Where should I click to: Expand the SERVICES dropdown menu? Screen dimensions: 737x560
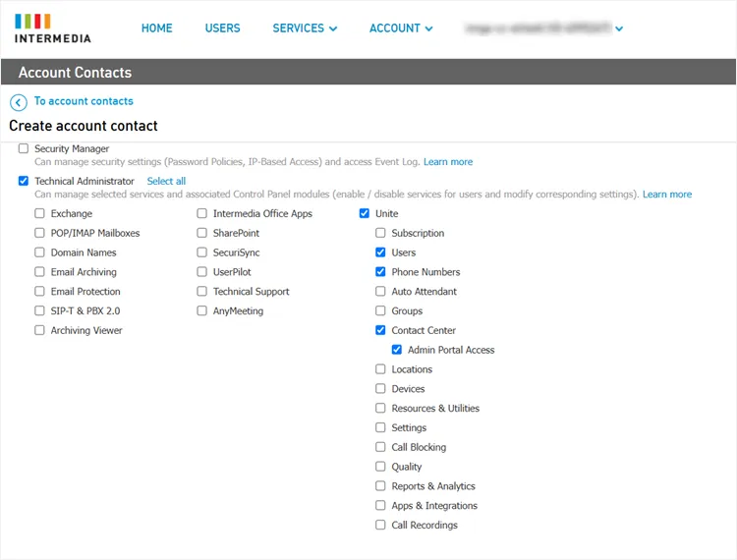coord(305,28)
